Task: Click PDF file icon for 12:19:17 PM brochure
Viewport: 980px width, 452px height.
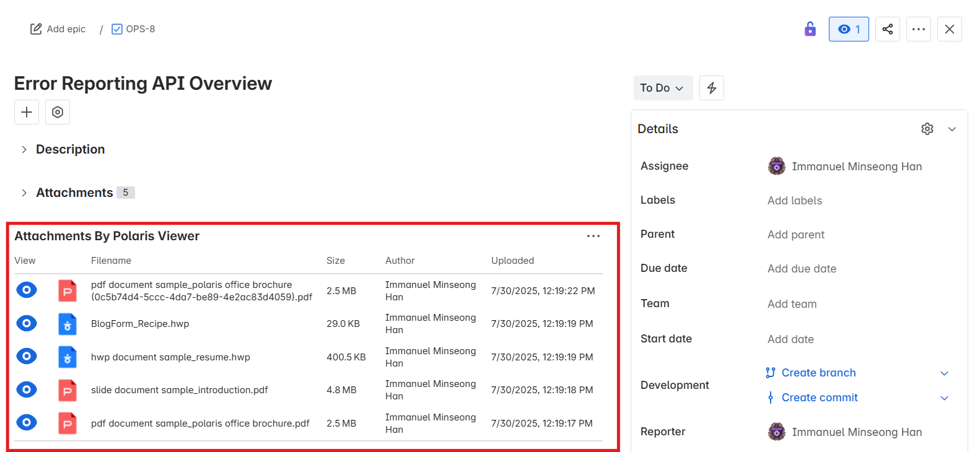Action: [68, 424]
